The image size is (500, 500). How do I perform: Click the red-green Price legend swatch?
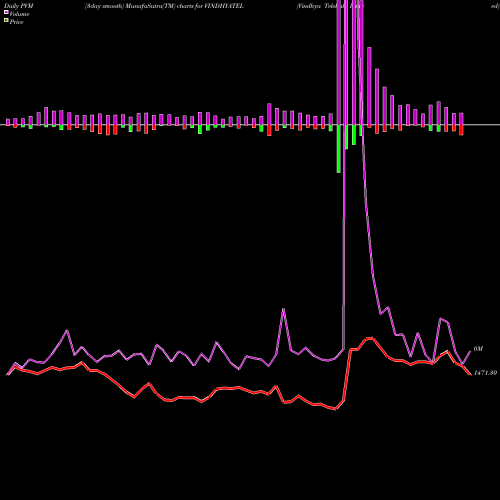pos(6,21)
